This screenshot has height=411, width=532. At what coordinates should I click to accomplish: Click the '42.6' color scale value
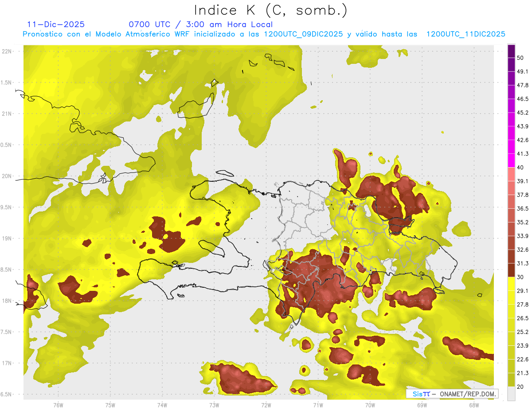pos(523,140)
